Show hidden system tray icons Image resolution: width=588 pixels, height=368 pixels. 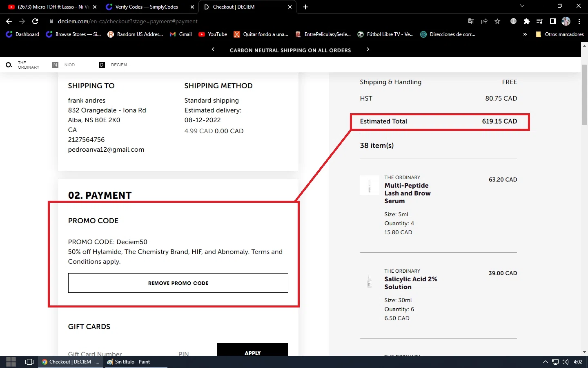[x=545, y=362]
